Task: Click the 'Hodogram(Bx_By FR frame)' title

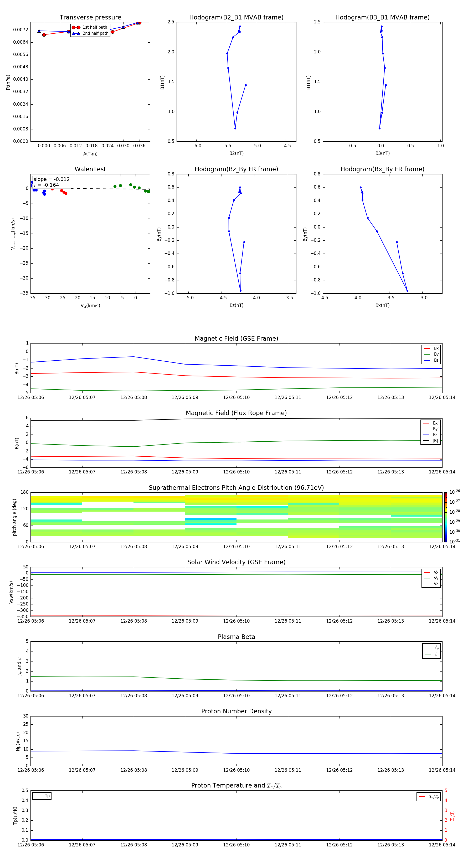Action: click(382, 169)
